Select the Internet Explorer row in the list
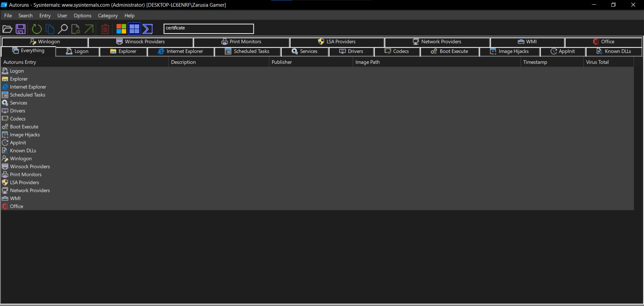The height and width of the screenshot is (306, 644). (x=317, y=87)
